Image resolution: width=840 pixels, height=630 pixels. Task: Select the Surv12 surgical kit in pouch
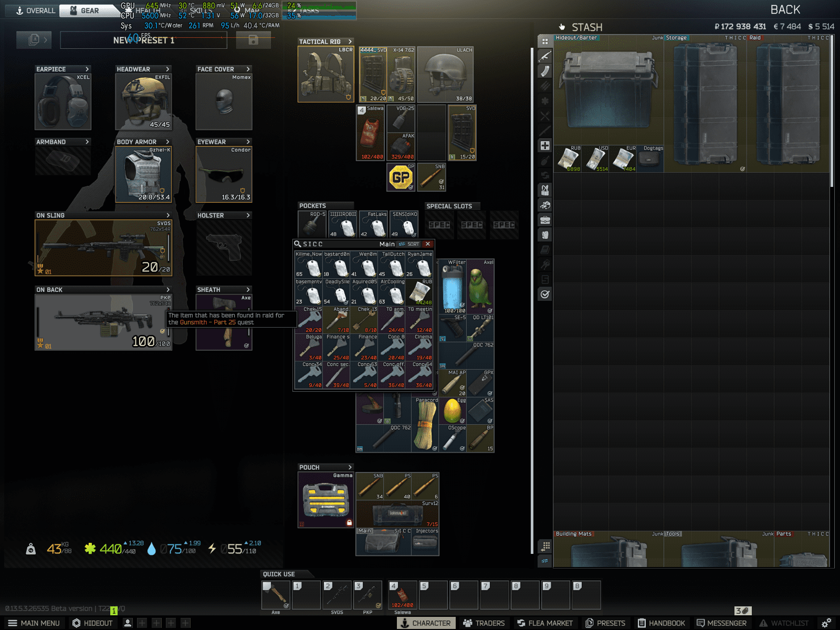(397, 514)
